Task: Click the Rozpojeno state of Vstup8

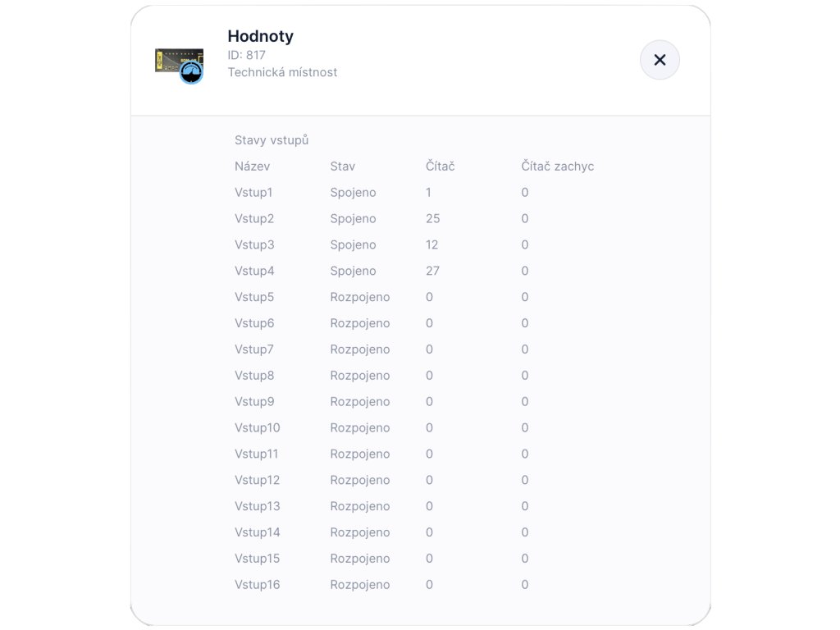Action: pos(360,376)
